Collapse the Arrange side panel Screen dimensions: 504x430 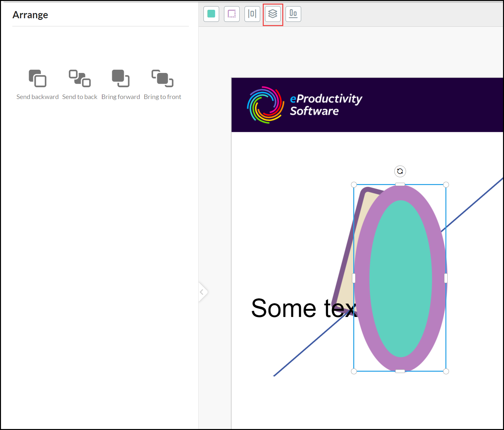point(202,292)
